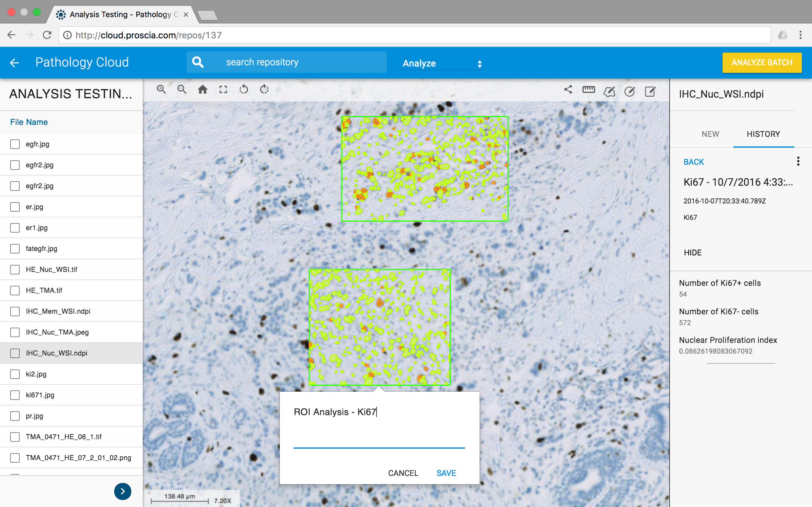Click the share icon in viewer toolbar

coord(568,90)
